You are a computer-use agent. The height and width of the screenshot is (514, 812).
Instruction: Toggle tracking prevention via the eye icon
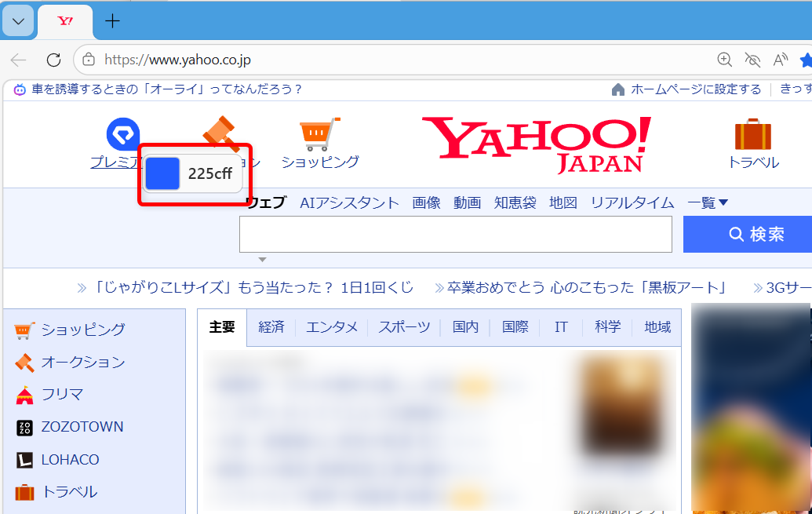click(752, 60)
